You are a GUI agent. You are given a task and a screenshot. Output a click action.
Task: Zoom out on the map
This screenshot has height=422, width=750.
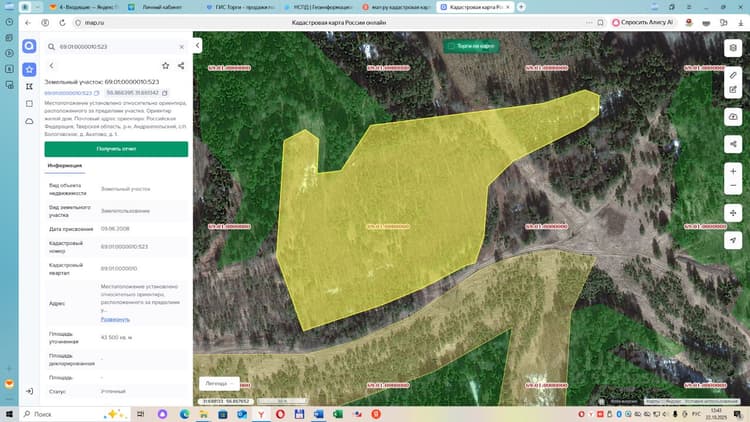(733, 186)
